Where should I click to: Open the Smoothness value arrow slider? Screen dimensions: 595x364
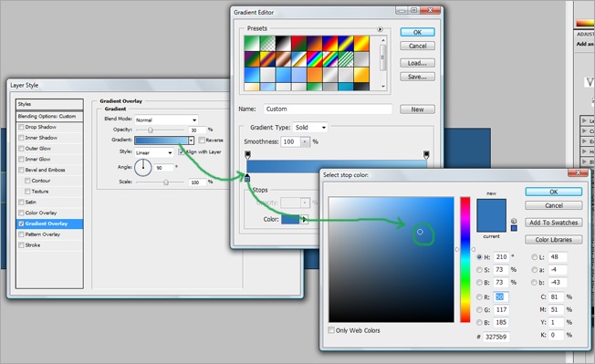click(x=306, y=141)
